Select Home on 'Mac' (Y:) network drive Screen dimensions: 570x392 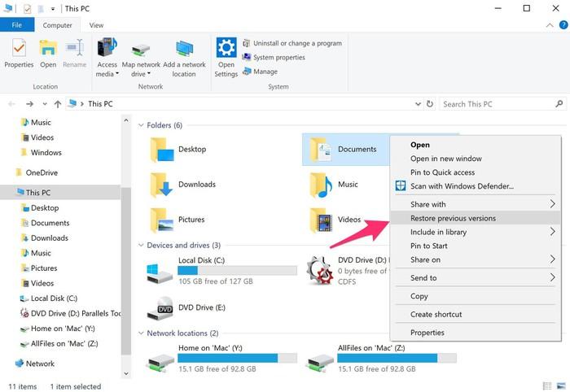[221, 358]
